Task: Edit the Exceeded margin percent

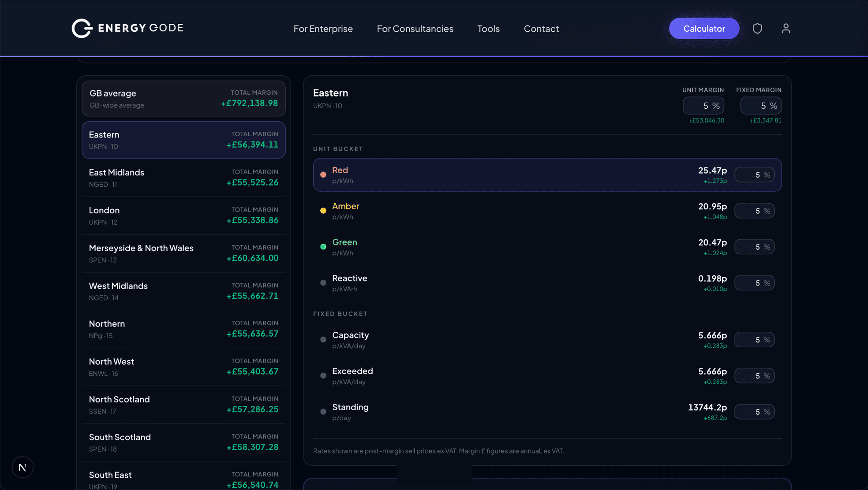Action: [754, 376]
